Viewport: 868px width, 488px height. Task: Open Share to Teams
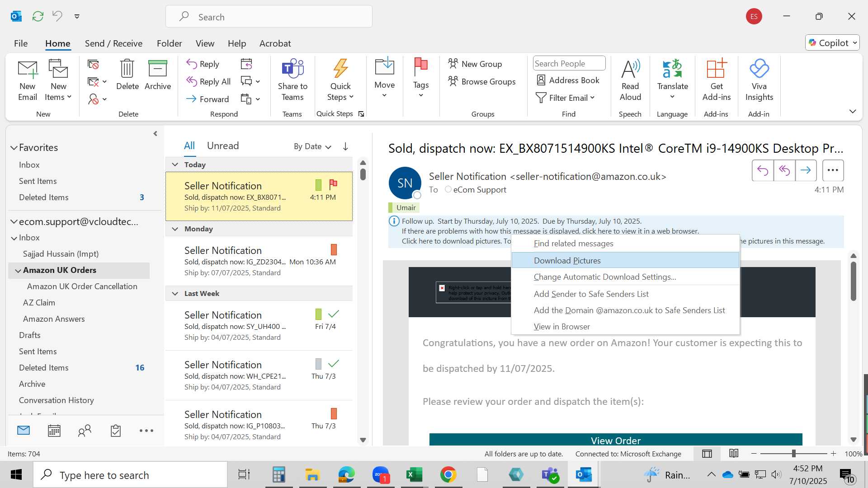[292, 80]
